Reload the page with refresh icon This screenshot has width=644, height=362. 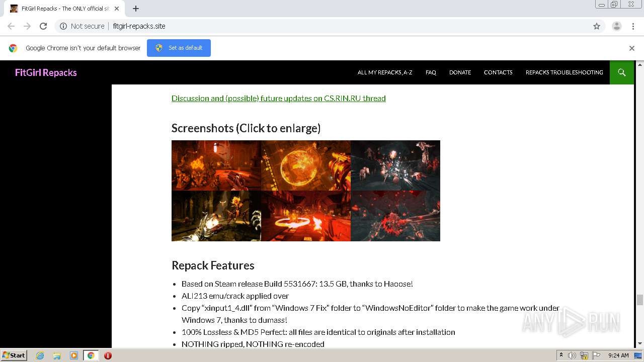click(x=43, y=26)
